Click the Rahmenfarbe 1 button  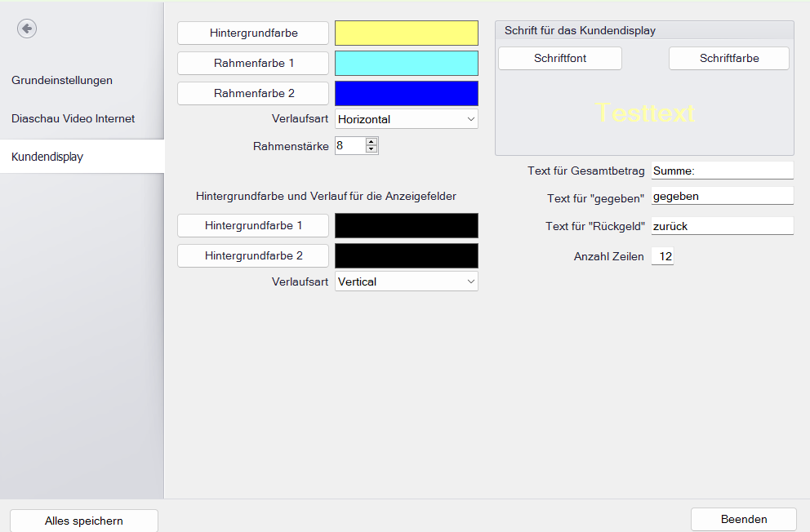click(252, 63)
